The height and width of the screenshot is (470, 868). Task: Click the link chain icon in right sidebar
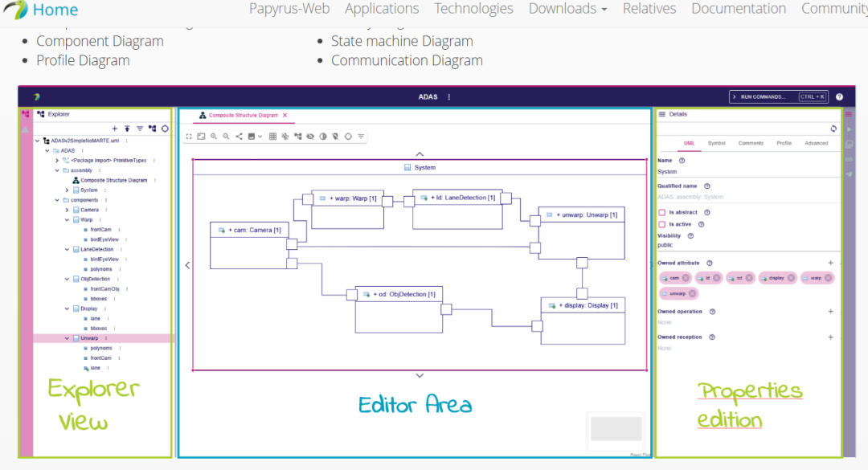[849, 159]
